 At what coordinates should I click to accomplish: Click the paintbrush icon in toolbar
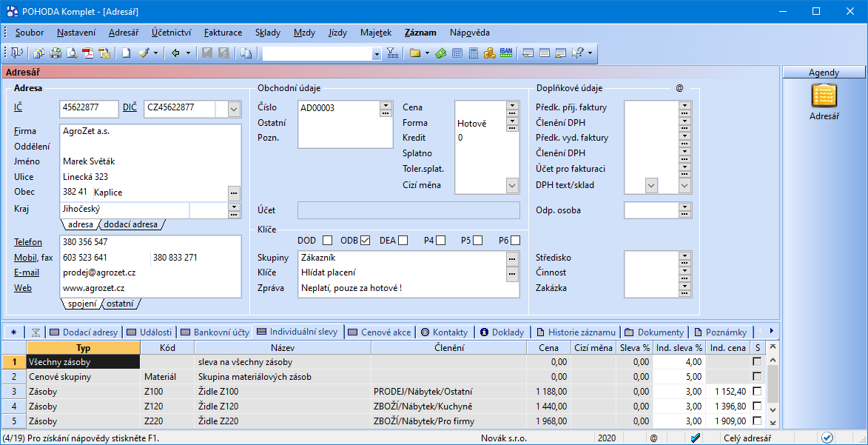click(x=144, y=53)
